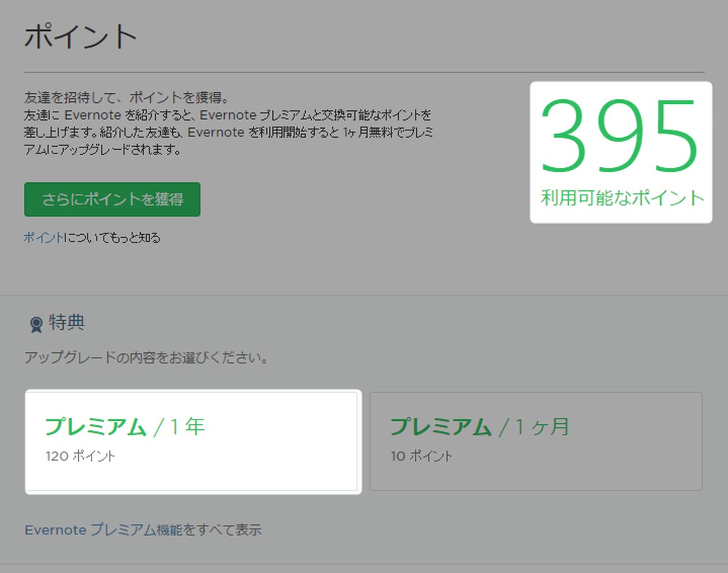The image size is (728, 573).
Task: Open the ポイント link to learn more
Action: pos(43,238)
